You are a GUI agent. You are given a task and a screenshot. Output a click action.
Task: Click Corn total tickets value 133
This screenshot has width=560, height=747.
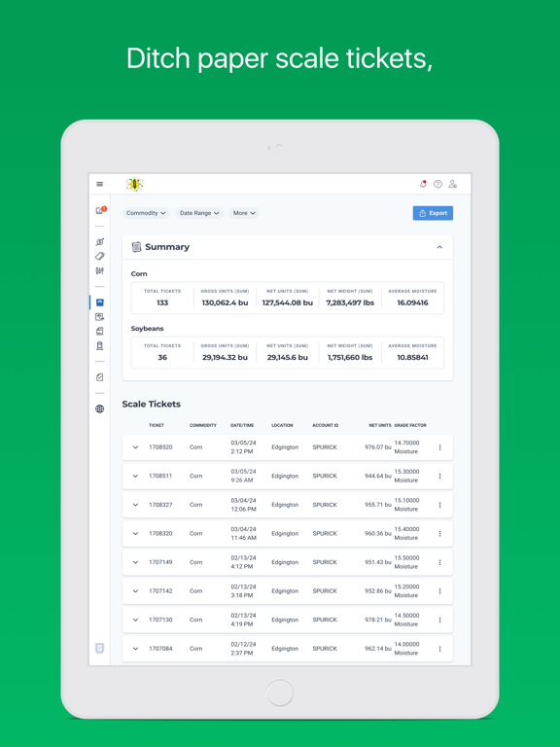click(x=162, y=302)
